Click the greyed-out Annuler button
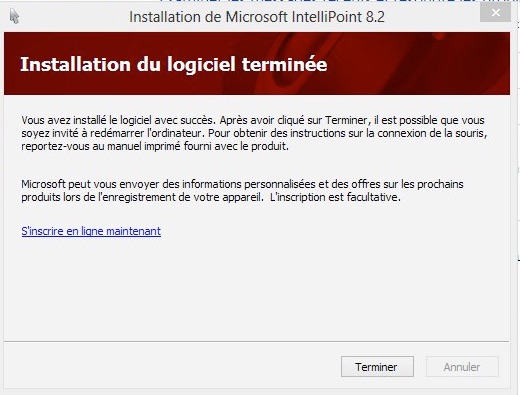The height and width of the screenshot is (395, 520). click(x=462, y=367)
